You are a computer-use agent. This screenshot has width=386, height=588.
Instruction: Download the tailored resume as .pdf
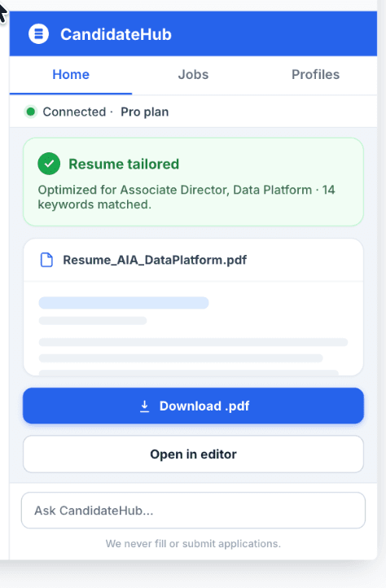(193, 406)
